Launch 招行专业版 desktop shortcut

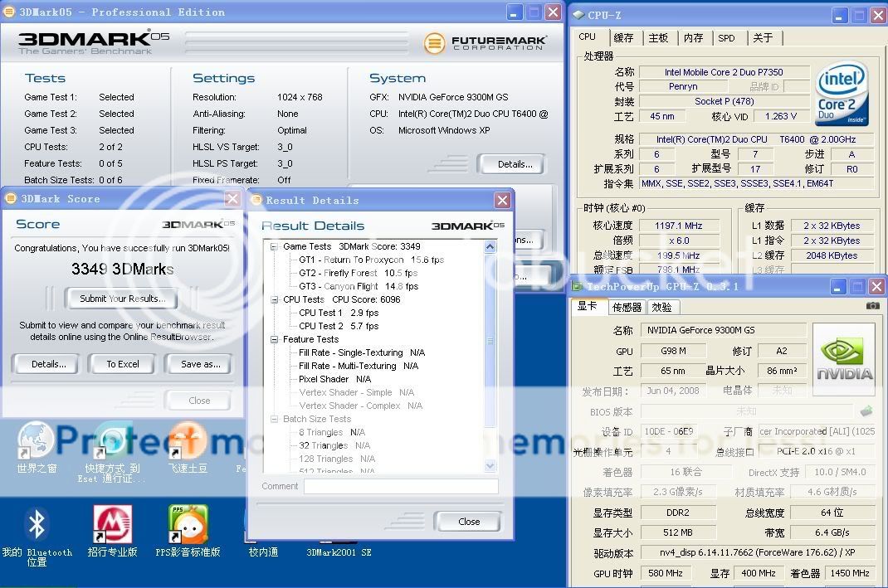[x=112, y=531]
